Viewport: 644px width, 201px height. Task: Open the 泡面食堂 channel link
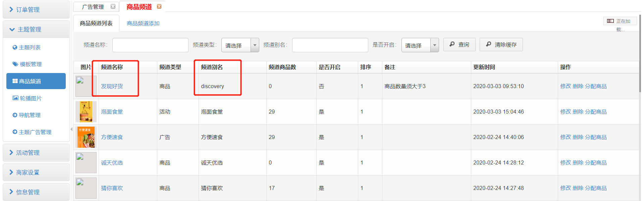(112, 112)
